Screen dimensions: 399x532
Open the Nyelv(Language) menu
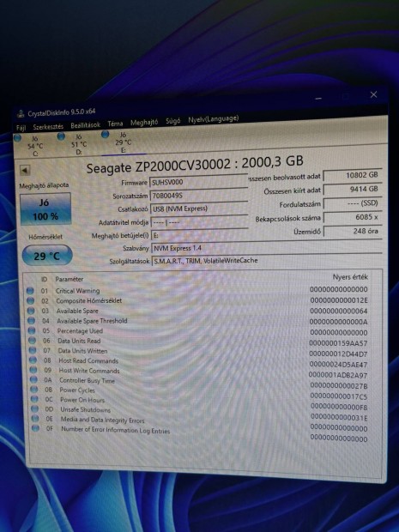click(x=213, y=119)
